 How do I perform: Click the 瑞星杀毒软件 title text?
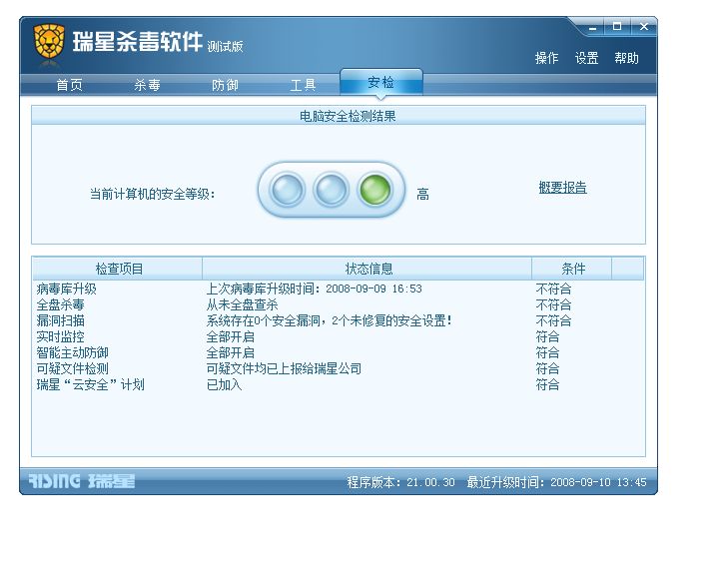click(137, 42)
